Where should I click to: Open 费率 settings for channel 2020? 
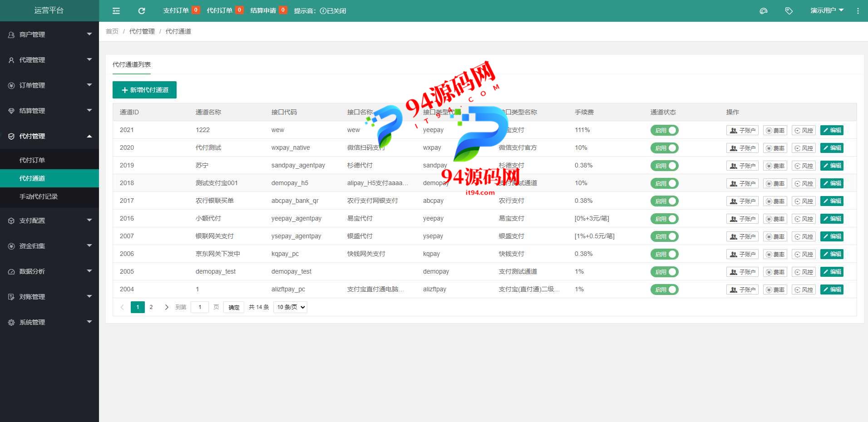(x=775, y=148)
